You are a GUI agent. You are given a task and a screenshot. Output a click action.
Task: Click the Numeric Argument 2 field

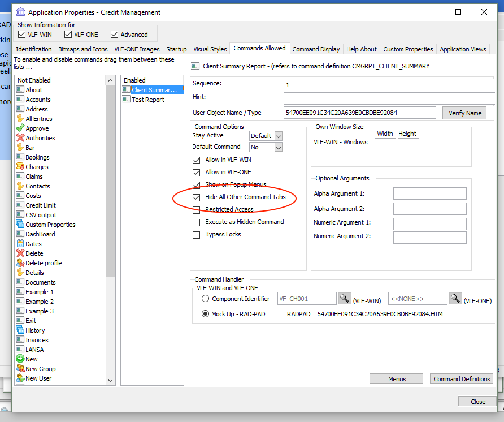pos(430,238)
